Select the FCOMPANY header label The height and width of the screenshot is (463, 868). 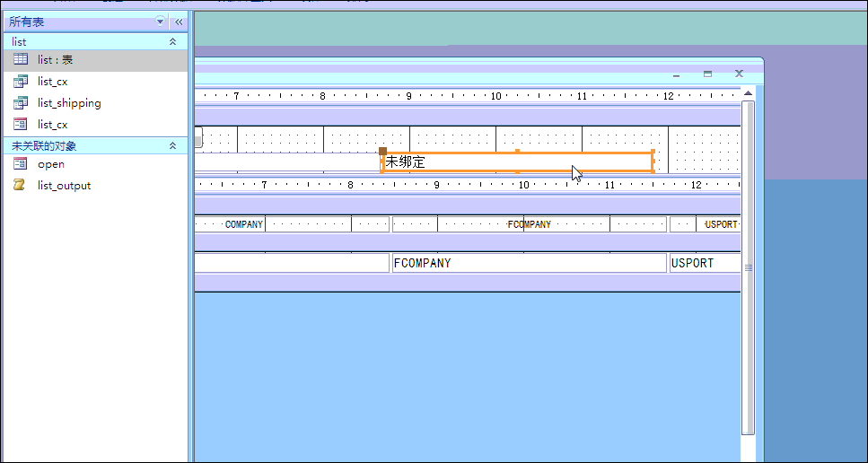tap(529, 224)
